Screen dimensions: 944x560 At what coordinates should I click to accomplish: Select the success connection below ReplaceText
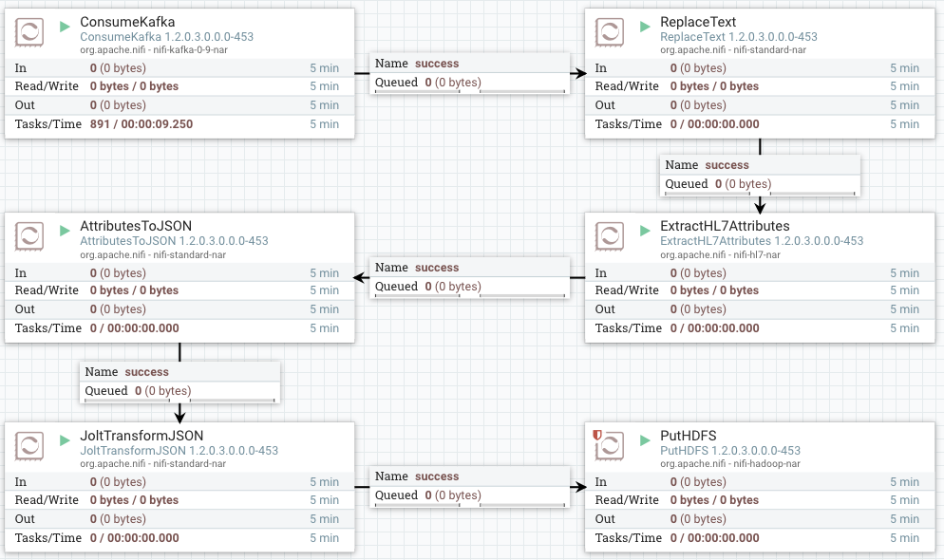point(760,174)
